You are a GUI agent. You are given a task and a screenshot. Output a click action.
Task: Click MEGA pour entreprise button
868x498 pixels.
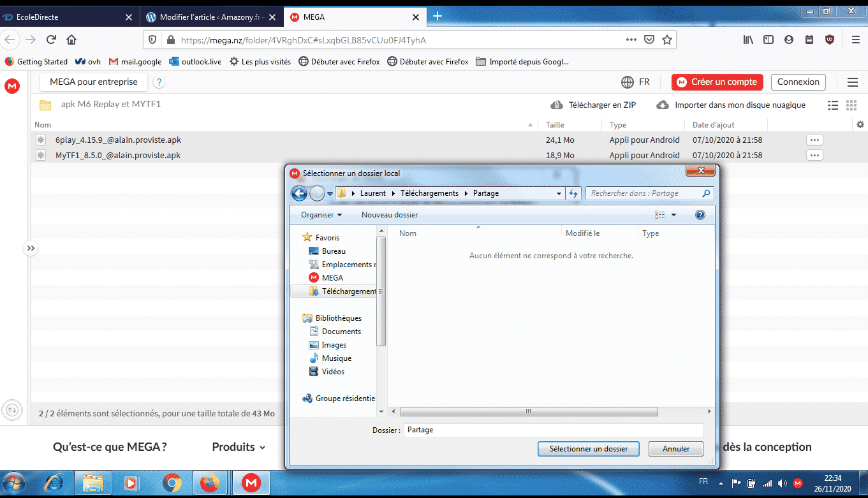tap(94, 82)
